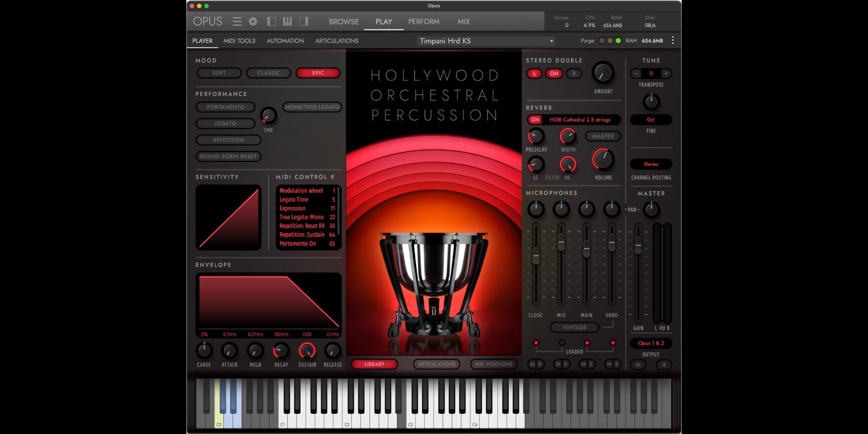Open the AUTOMATION tab
The width and height of the screenshot is (868, 434).
tap(285, 41)
